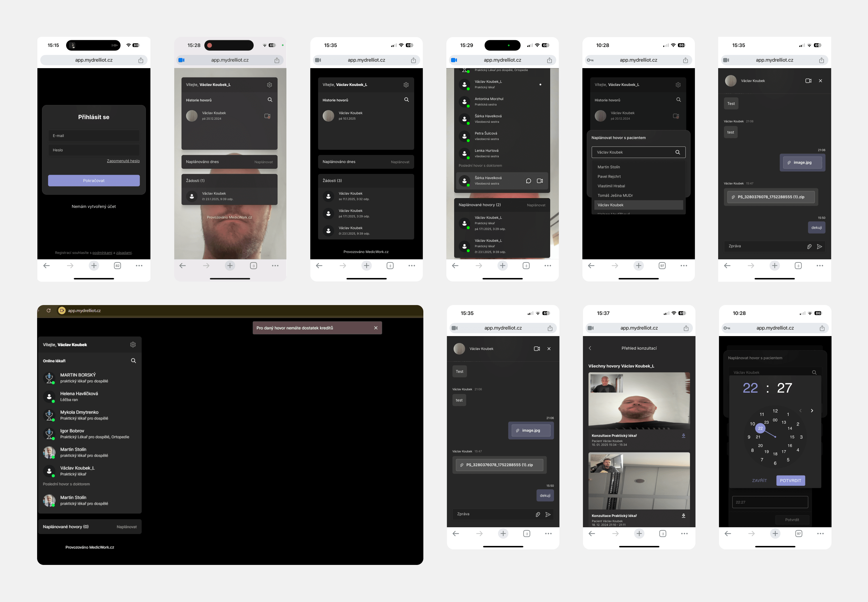The width and height of the screenshot is (868, 602).
Task: Open settings gear in desktop Václav Koubek view
Action: coord(133,344)
